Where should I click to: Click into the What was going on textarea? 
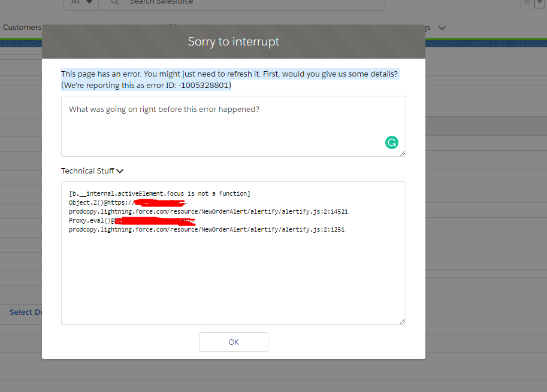pyautogui.click(x=234, y=126)
